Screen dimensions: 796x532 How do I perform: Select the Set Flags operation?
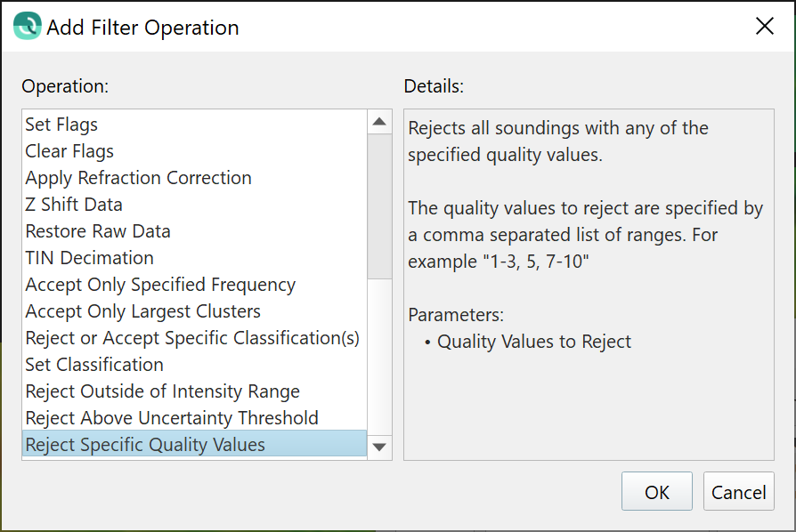click(61, 125)
